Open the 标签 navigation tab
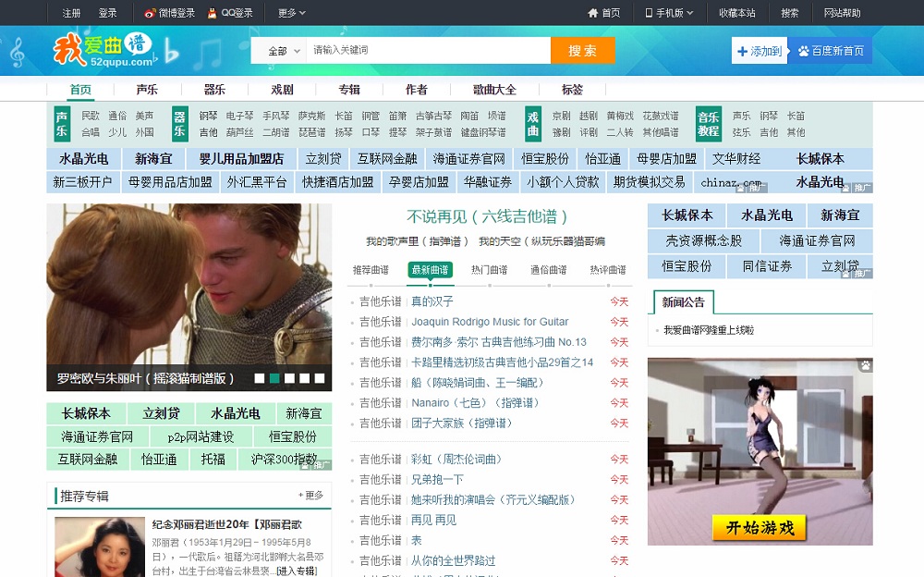The image size is (924, 577). 572,90
